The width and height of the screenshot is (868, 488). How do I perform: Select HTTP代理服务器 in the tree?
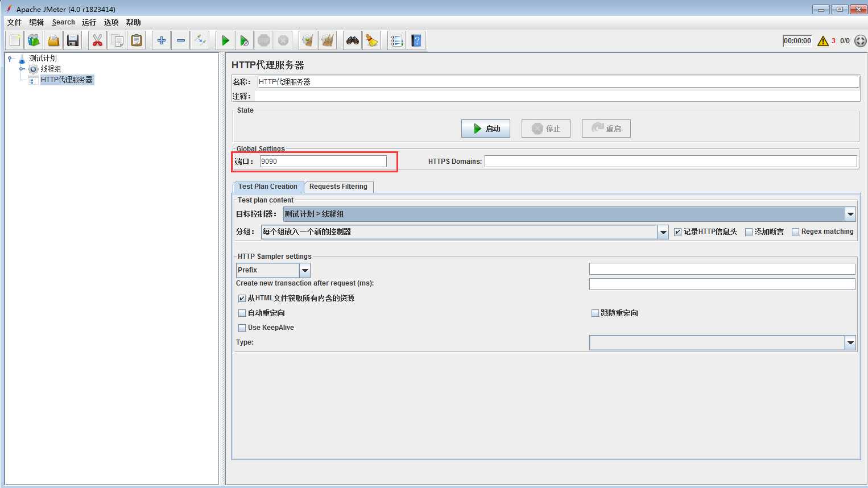[67, 80]
